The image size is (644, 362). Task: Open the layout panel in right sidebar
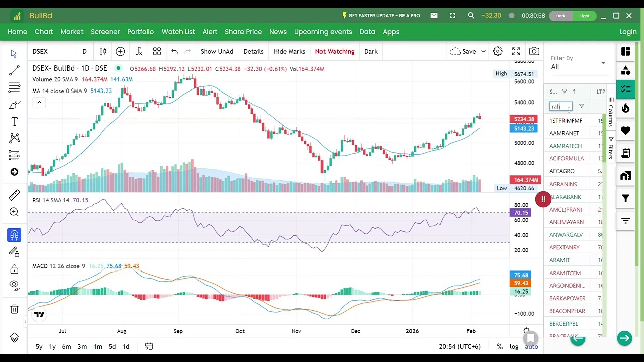pyautogui.click(x=626, y=51)
